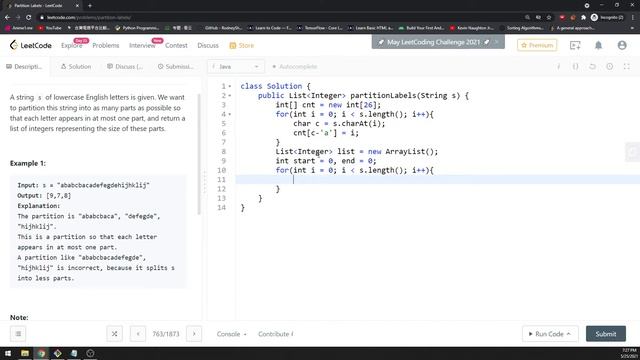Open the YouTube bookmark
This screenshot has height=360, width=640.
[x=49, y=28]
